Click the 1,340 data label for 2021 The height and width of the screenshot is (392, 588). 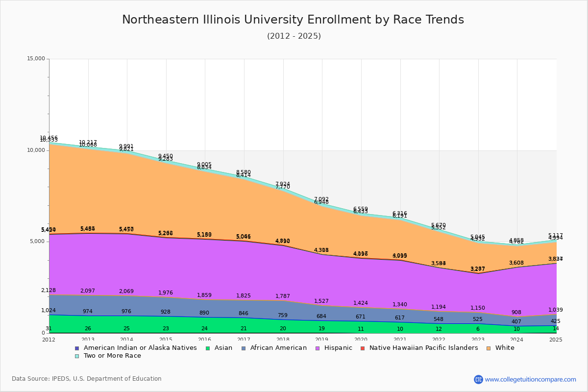(400, 305)
